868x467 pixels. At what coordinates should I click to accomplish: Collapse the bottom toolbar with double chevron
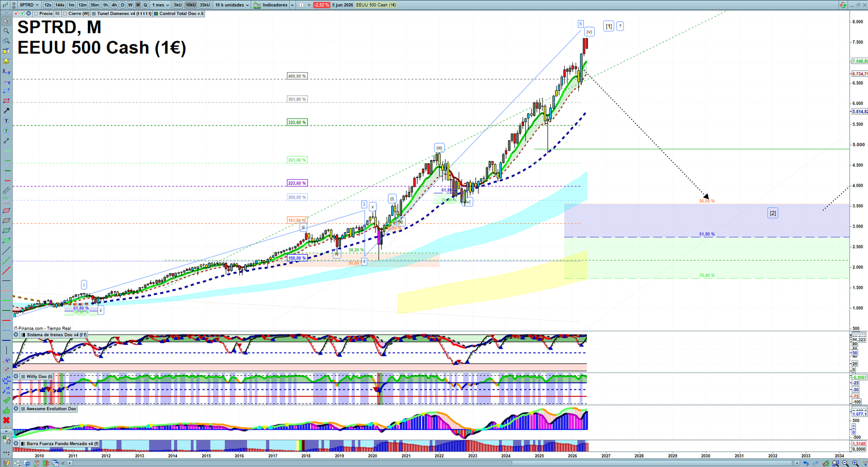tap(63, 463)
